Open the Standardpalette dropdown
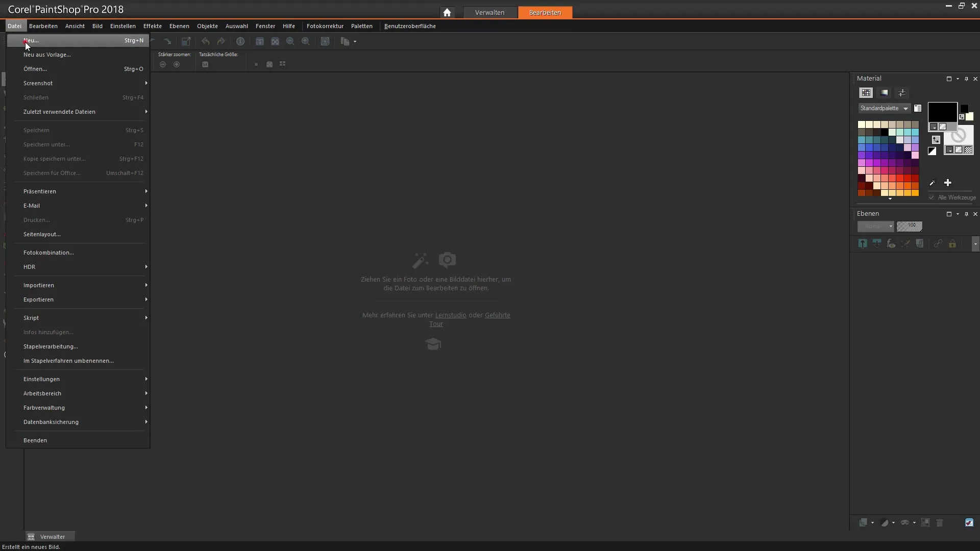980x551 pixels. pos(884,108)
